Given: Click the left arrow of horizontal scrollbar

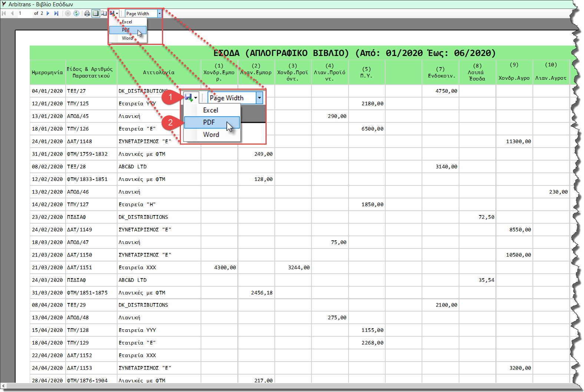Looking at the screenshot, I should coord(3,386).
